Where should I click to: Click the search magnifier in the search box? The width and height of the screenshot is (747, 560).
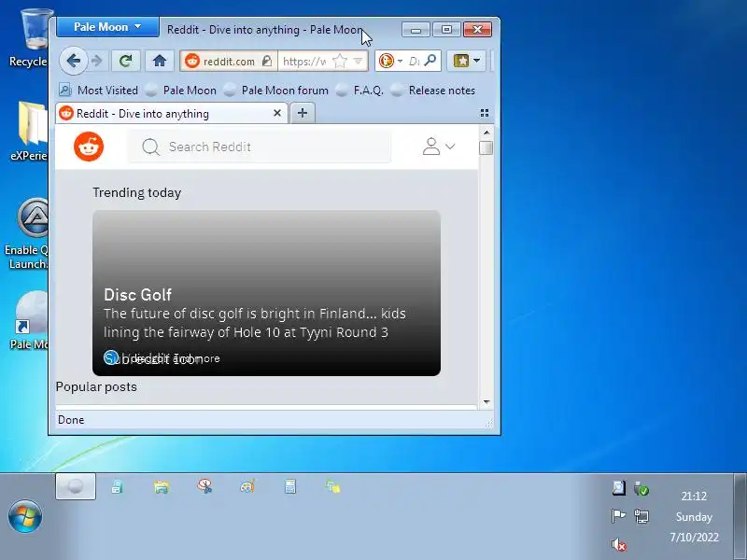pyautogui.click(x=430, y=61)
